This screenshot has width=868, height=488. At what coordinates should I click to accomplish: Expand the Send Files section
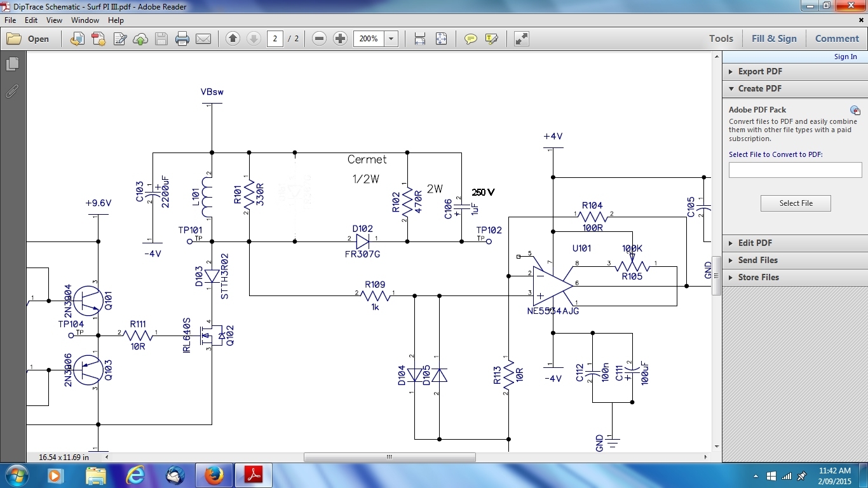pyautogui.click(x=757, y=260)
